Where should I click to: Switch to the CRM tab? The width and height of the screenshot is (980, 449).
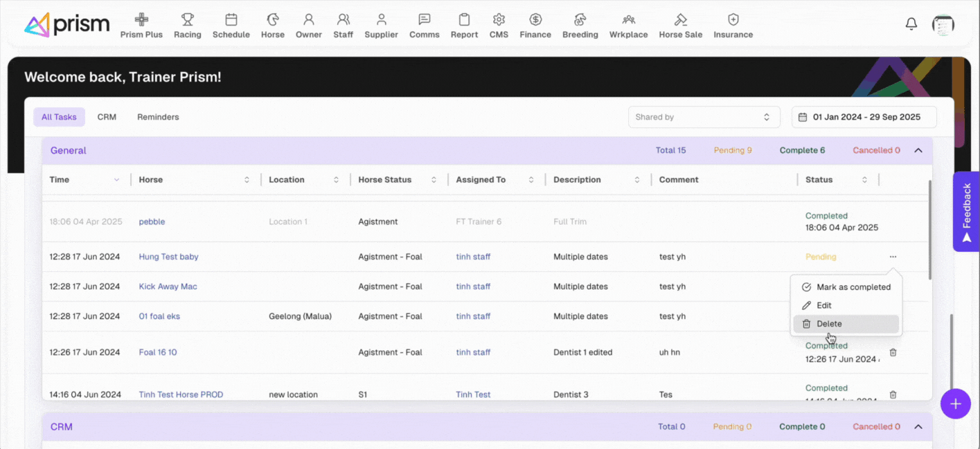[x=107, y=117]
